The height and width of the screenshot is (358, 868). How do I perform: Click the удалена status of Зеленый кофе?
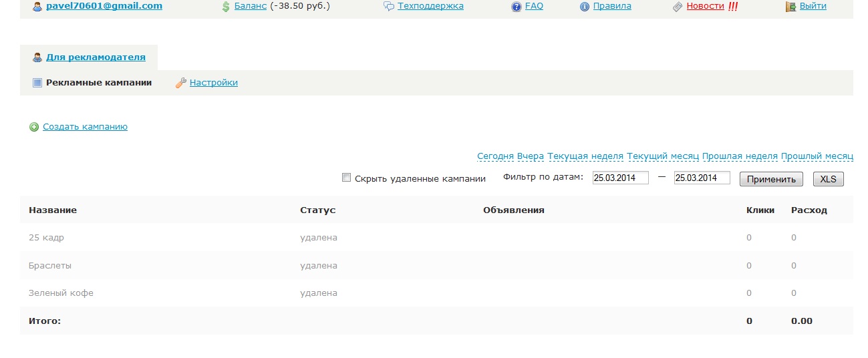pos(319,293)
